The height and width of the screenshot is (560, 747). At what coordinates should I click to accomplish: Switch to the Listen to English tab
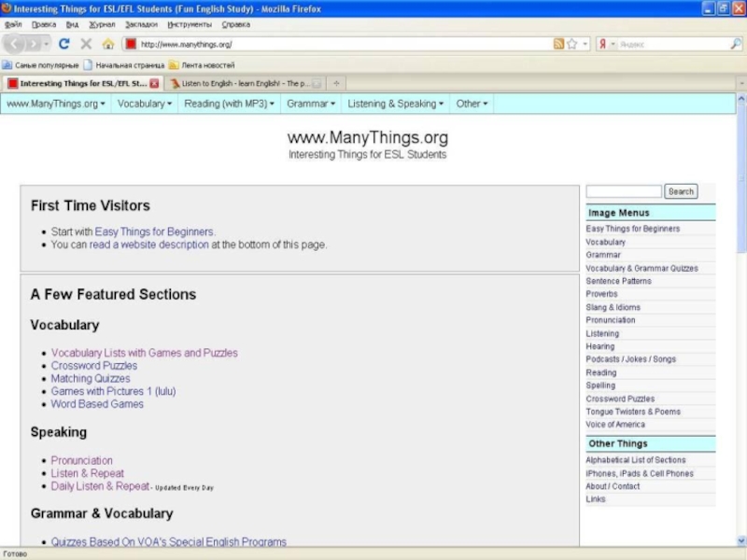pyautogui.click(x=246, y=83)
